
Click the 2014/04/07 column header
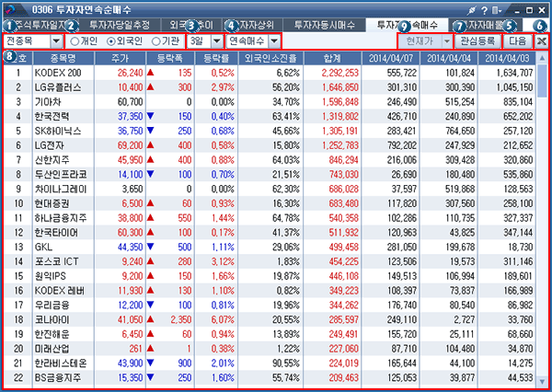391,58
